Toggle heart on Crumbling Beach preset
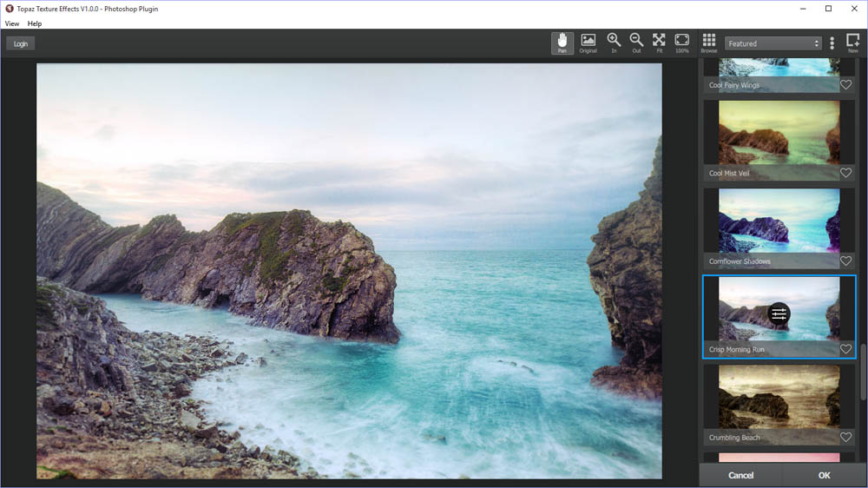The width and height of the screenshot is (868, 488). coord(846,438)
